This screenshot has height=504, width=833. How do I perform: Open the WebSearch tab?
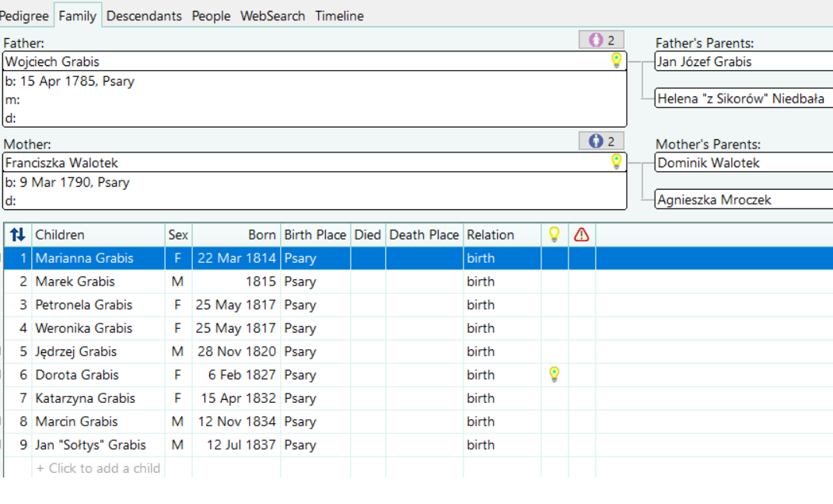point(272,16)
